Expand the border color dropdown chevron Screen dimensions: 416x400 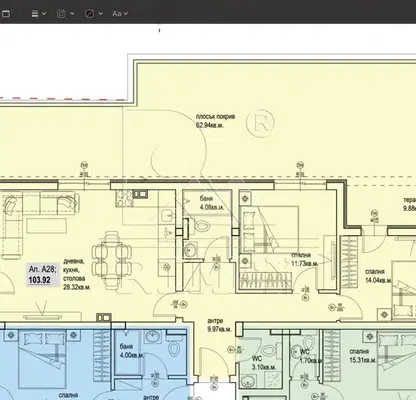tap(72, 14)
